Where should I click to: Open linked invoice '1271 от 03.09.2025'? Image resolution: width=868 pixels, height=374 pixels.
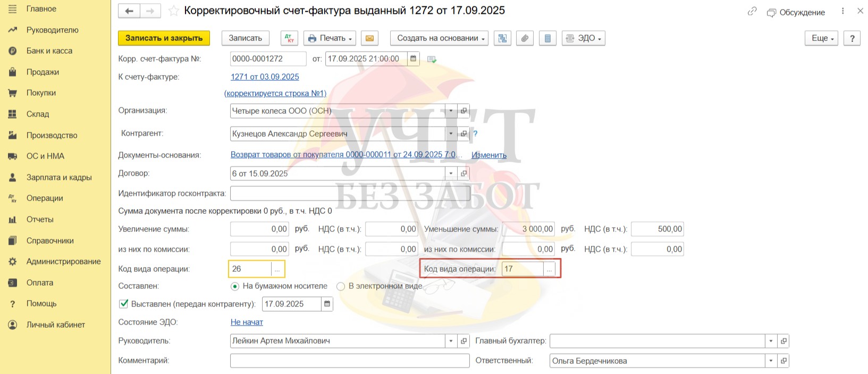tap(265, 77)
